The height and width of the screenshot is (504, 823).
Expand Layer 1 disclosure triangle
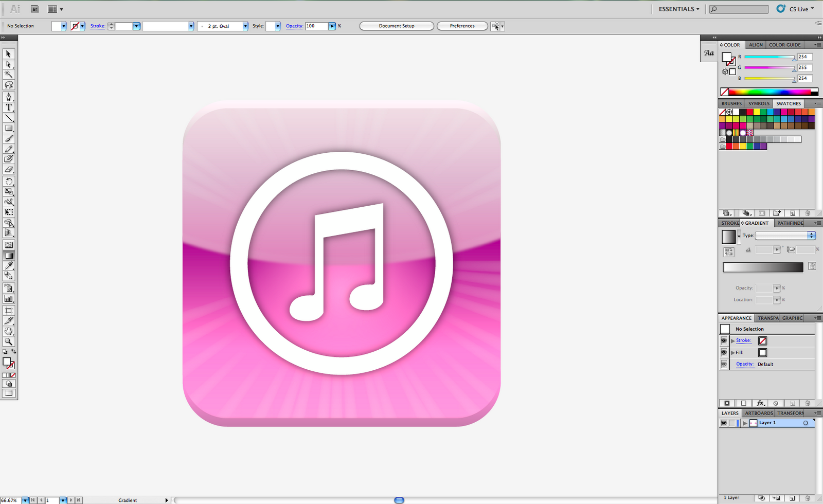(745, 423)
